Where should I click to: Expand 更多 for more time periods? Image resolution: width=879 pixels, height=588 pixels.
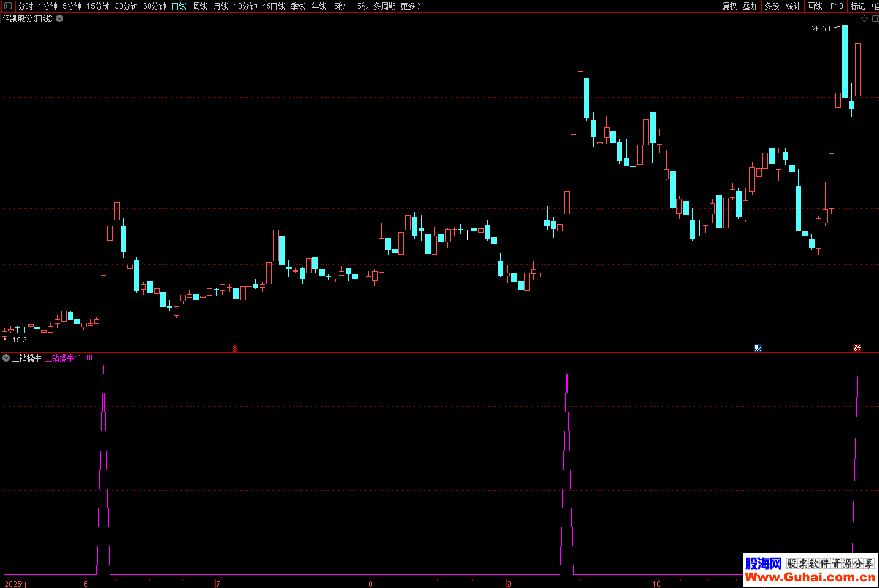pos(411,6)
